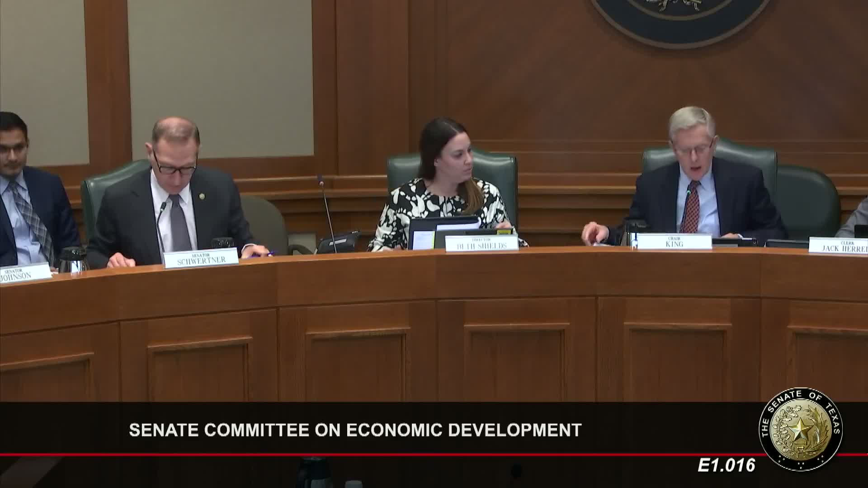The height and width of the screenshot is (488, 868).
Task: Click the Senate Committee on Economic Development caption
Action: pos(355,430)
